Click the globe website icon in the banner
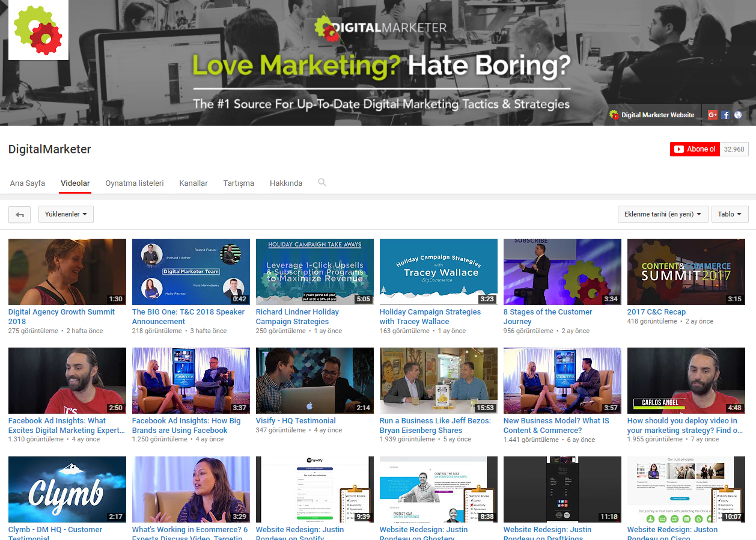Viewport: 756px width, 540px height. pyautogui.click(x=738, y=115)
